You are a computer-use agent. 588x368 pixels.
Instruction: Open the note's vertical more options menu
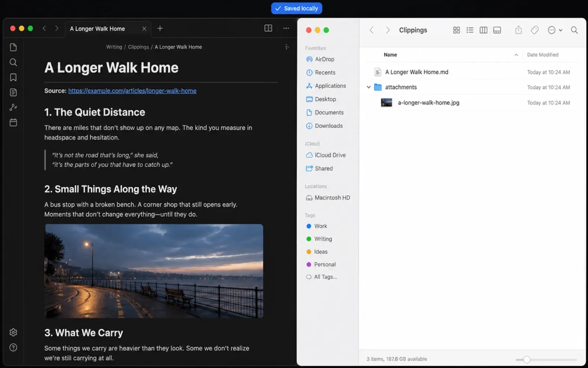tap(287, 47)
